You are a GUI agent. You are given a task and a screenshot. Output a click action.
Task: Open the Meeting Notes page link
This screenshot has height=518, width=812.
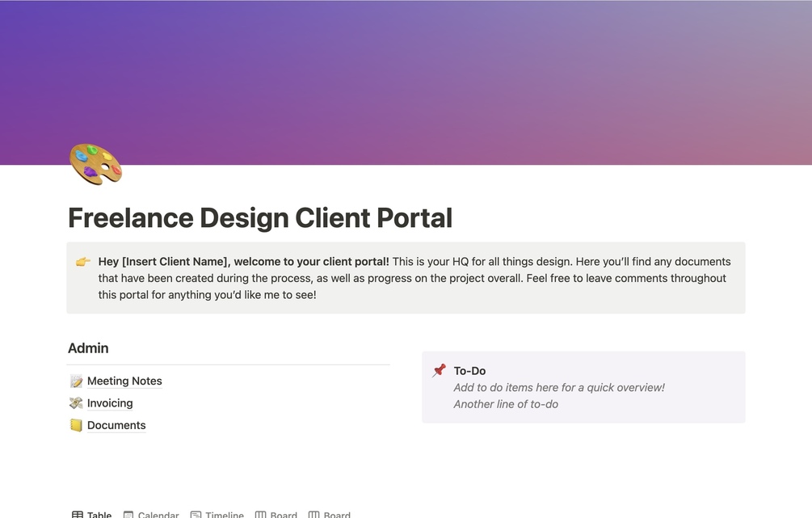pyautogui.click(x=124, y=381)
